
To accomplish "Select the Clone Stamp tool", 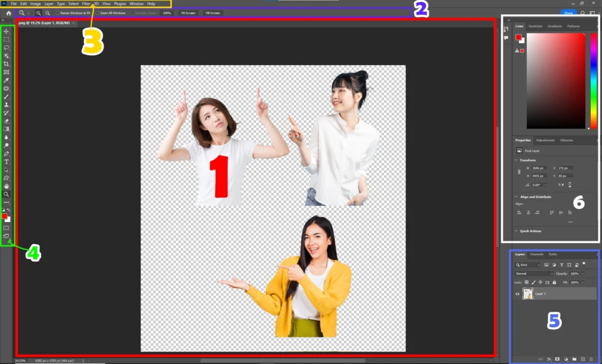I will [x=6, y=105].
